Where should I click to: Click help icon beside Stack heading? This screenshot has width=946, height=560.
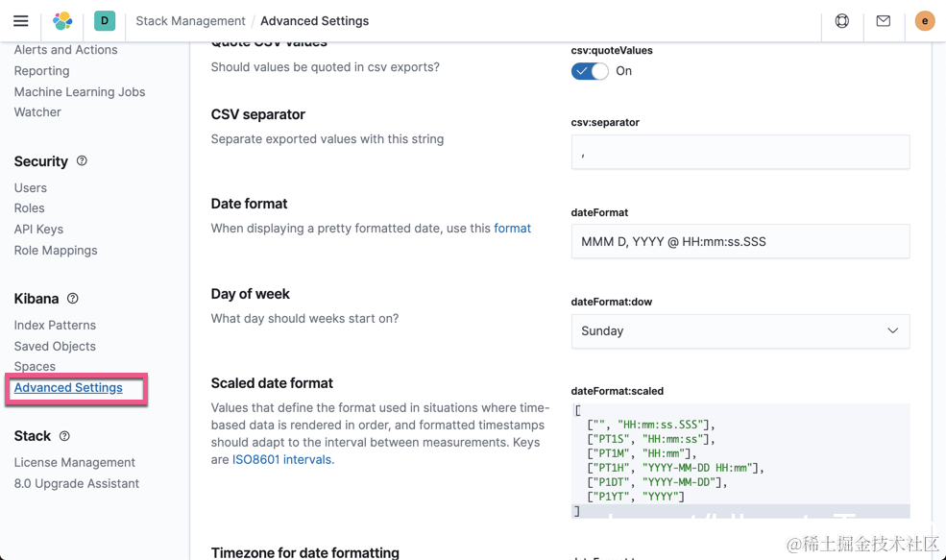64,436
